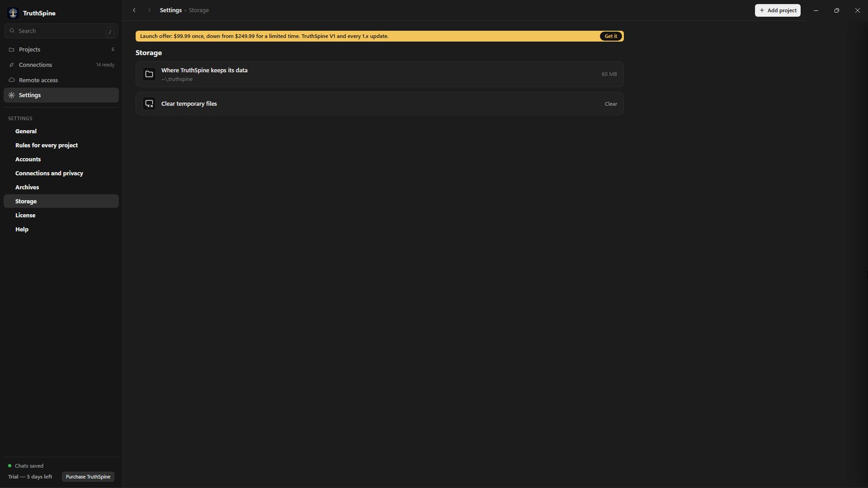Click the 60 MB size value
The width and height of the screenshot is (868, 488).
click(x=609, y=74)
